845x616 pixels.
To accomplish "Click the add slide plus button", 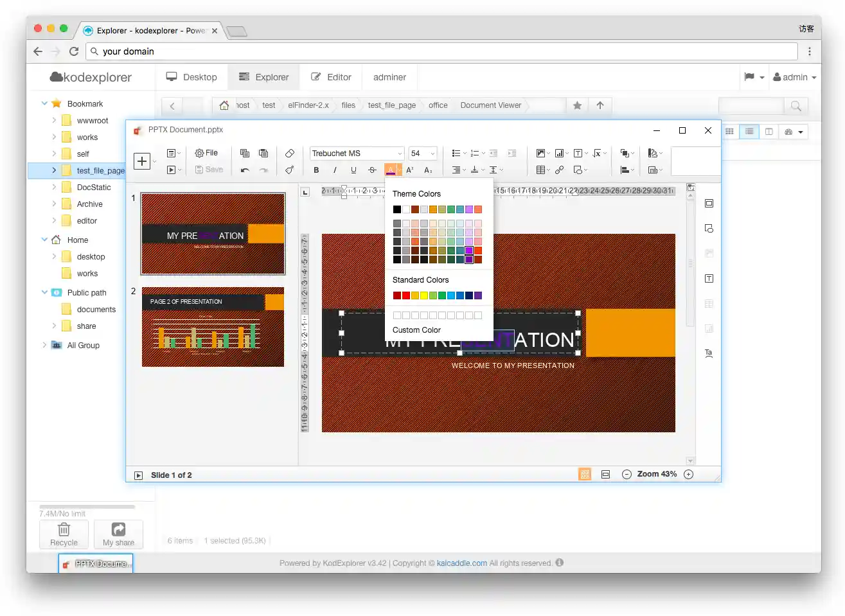I will (142, 161).
